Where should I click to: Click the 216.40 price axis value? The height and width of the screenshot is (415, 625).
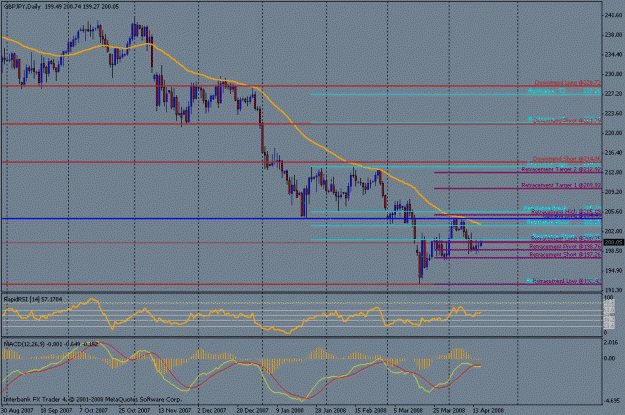coord(613,153)
